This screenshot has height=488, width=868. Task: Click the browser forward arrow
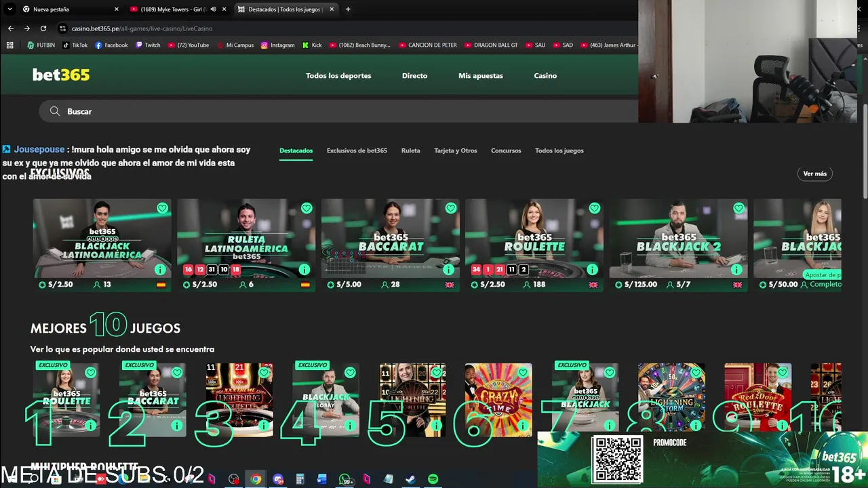coord(26,28)
